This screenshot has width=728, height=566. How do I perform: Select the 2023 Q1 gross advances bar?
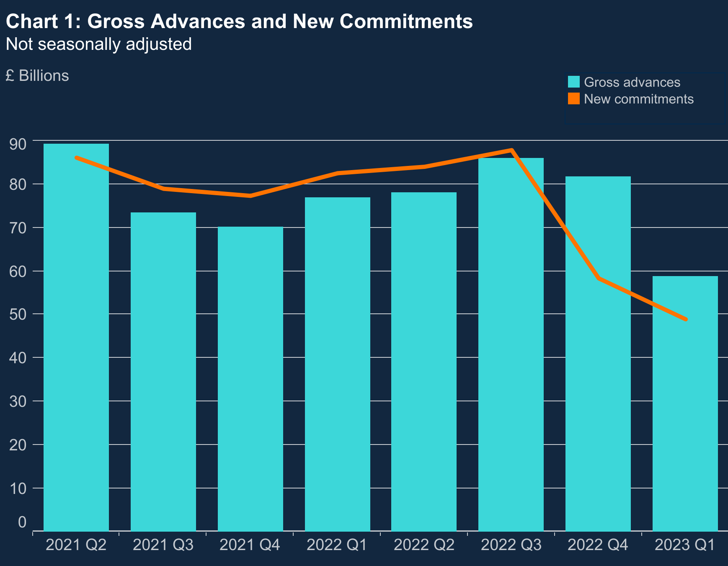pyautogui.click(x=685, y=403)
